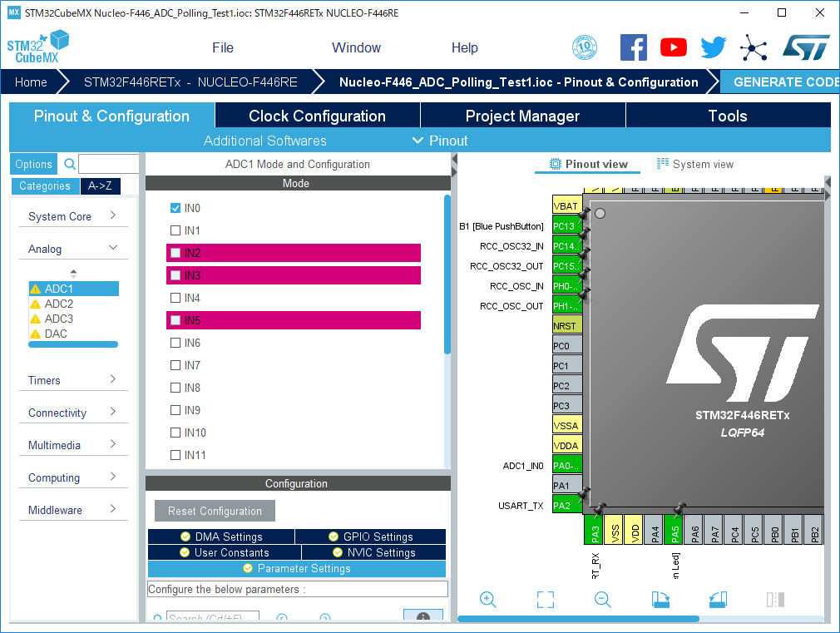
Task: Open the YouTube icon in the top bar
Action: [x=673, y=47]
